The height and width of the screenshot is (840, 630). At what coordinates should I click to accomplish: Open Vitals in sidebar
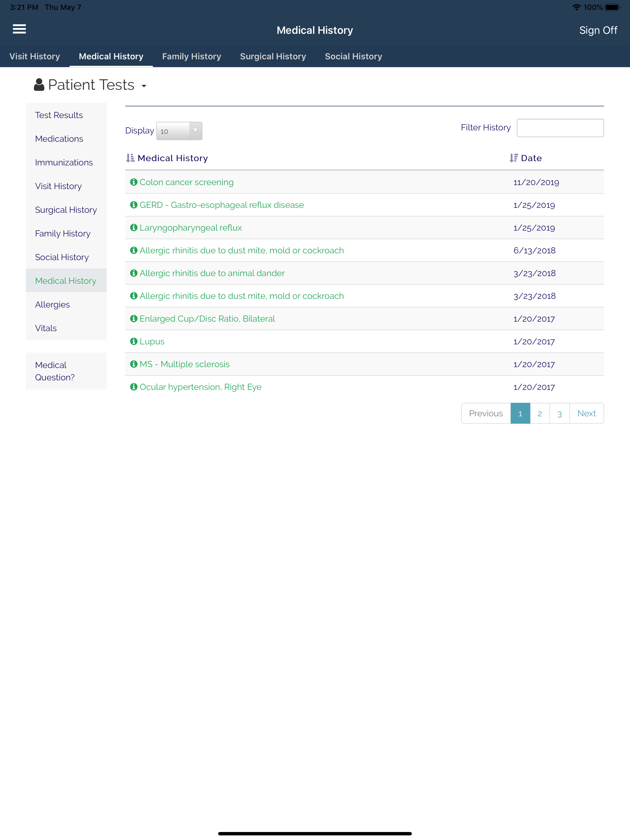(x=66, y=328)
